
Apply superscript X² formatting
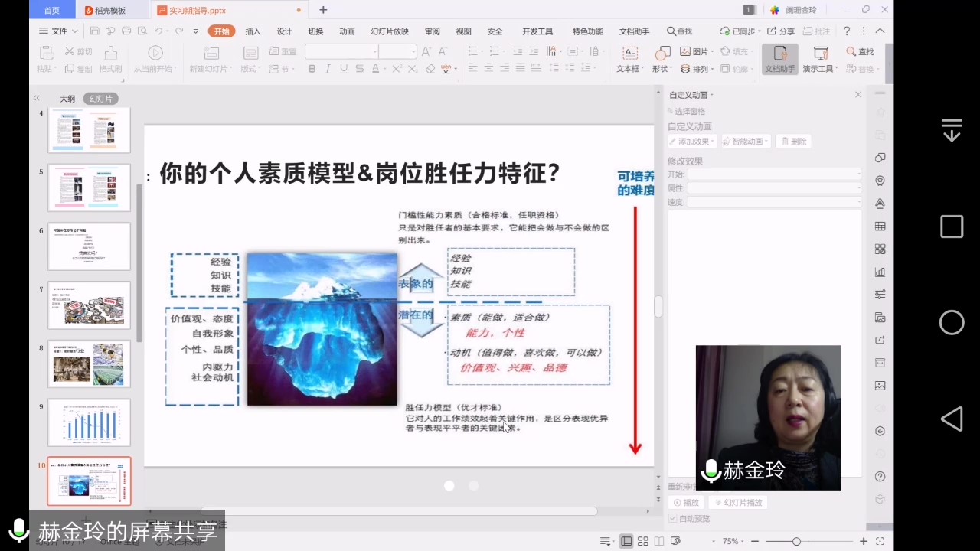pyautogui.click(x=397, y=69)
